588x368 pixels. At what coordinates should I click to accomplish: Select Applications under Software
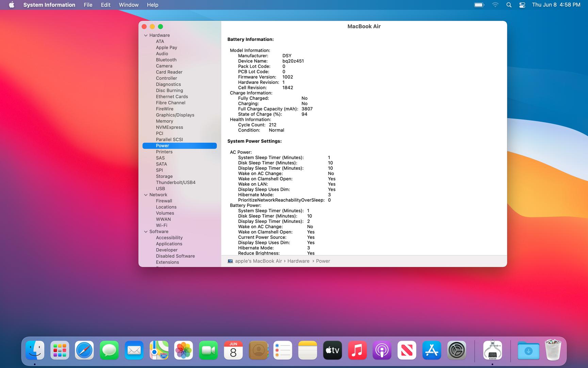click(x=169, y=244)
